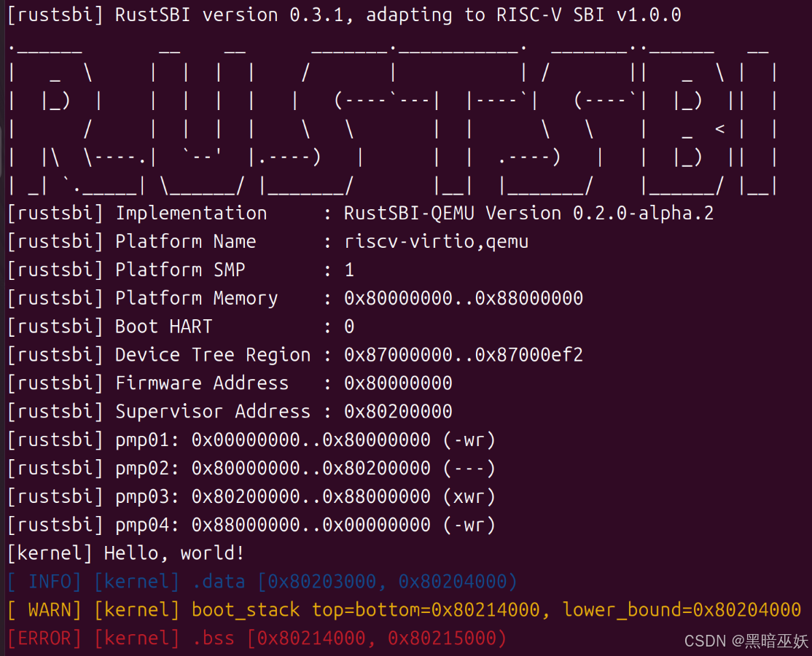
Task: Click the Device Tree Region address range
Action: point(464,355)
